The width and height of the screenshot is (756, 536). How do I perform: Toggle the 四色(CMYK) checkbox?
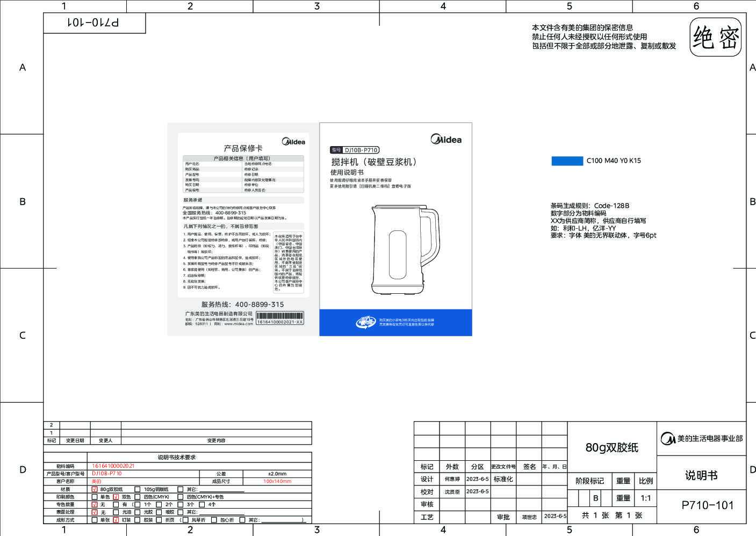point(138,497)
